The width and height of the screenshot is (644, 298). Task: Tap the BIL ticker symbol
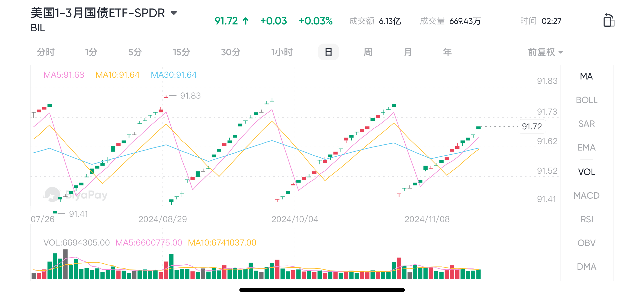pos(38,28)
